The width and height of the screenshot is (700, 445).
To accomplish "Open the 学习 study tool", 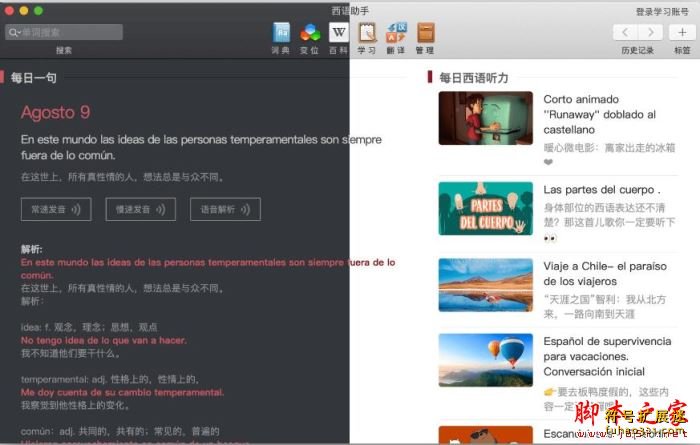I will point(367,38).
